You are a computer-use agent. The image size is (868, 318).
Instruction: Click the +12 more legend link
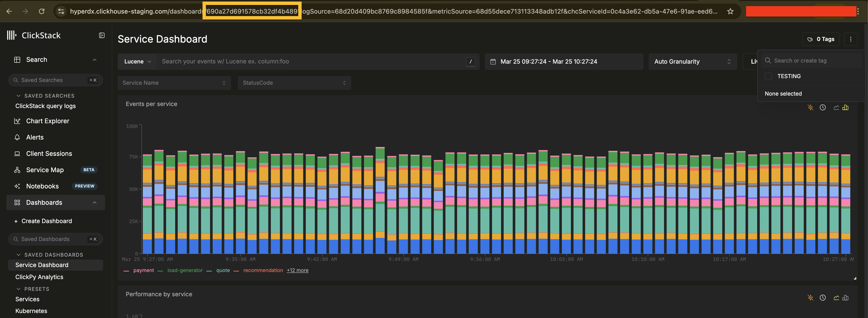297,270
